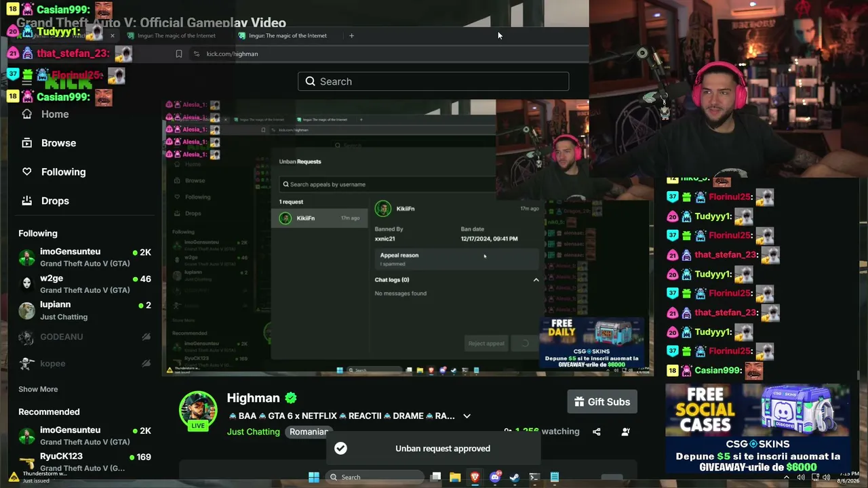The height and width of the screenshot is (488, 868).
Task: Click the magnifier icon in Kick search
Action: (x=310, y=81)
